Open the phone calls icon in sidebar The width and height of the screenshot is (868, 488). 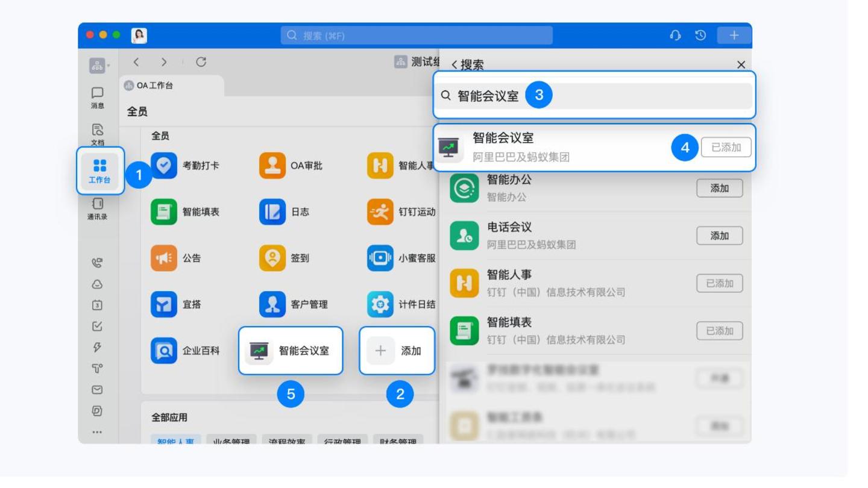97,263
